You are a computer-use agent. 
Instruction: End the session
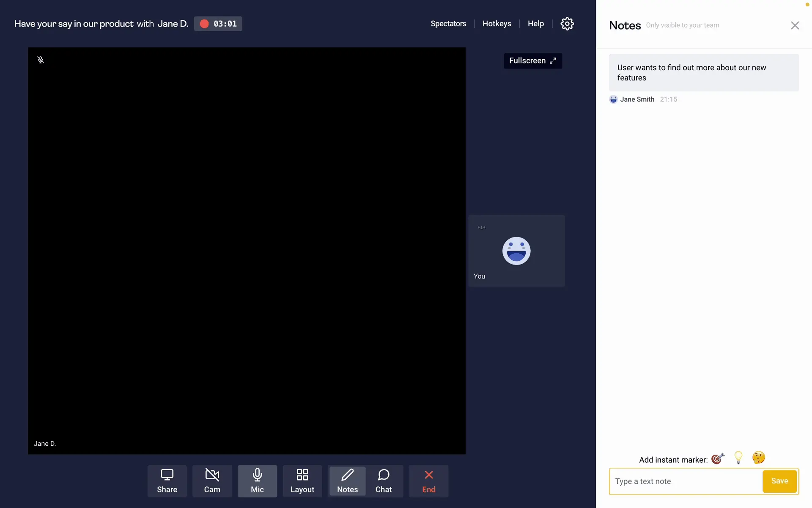(428, 481)
